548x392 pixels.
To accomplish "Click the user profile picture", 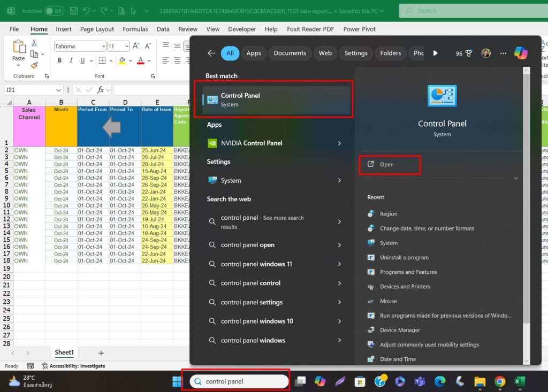I will (x=486, y=53).
